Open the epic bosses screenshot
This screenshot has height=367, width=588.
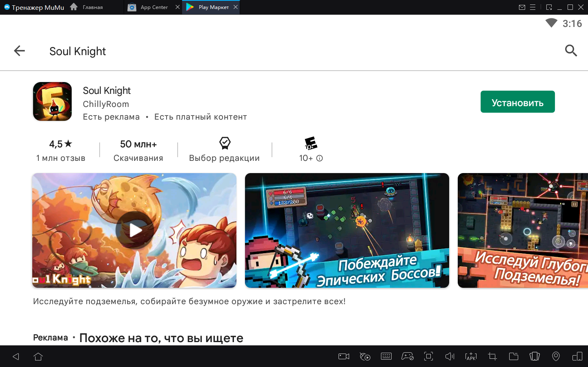coord(347,230)
